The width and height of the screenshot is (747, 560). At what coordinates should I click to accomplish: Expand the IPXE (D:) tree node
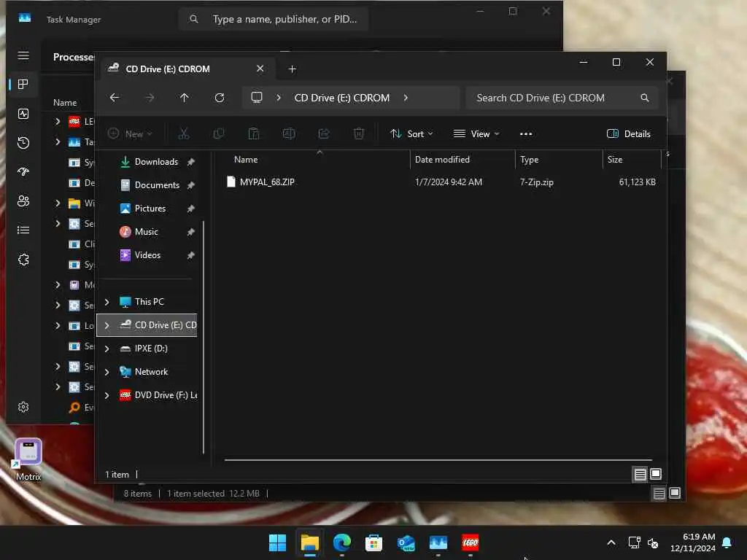pyautogui.click(x=107, y=349)
